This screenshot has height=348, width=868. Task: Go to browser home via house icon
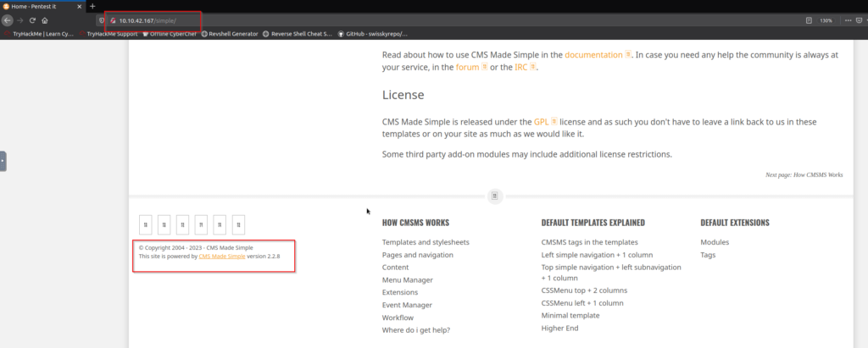pos(45,19)
